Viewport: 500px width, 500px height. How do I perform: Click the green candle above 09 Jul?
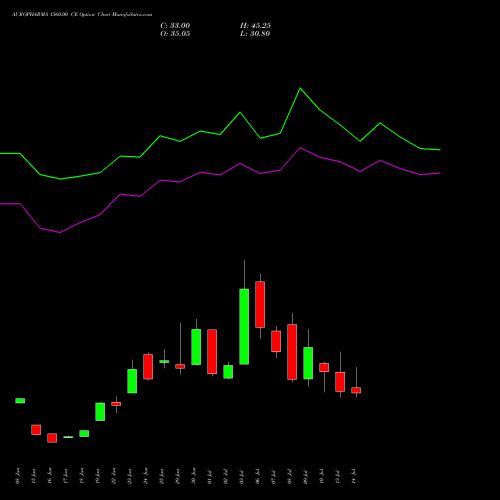[308, 363]
